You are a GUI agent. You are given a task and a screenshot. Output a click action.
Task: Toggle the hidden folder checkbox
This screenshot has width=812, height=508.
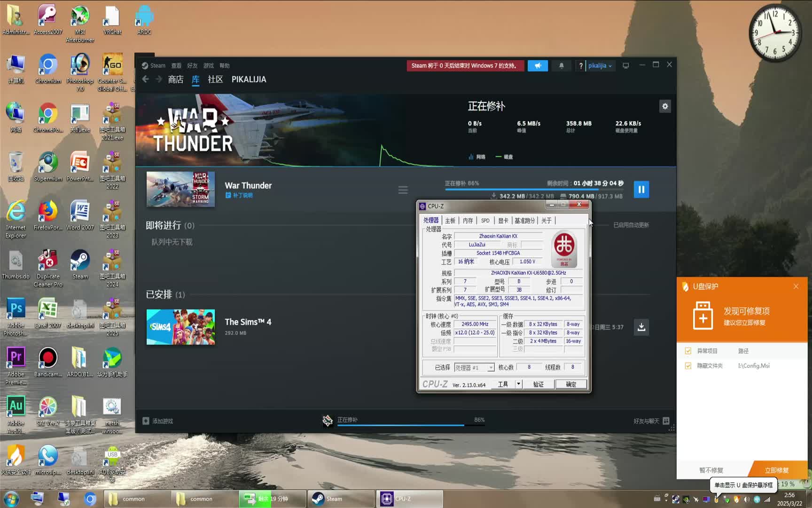point(688,365)
